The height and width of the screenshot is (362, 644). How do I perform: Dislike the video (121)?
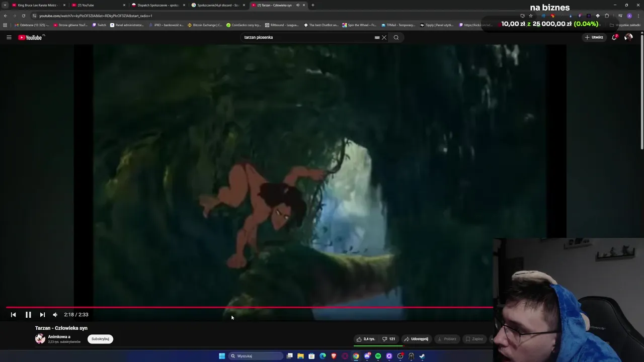[x=389, y=339]
